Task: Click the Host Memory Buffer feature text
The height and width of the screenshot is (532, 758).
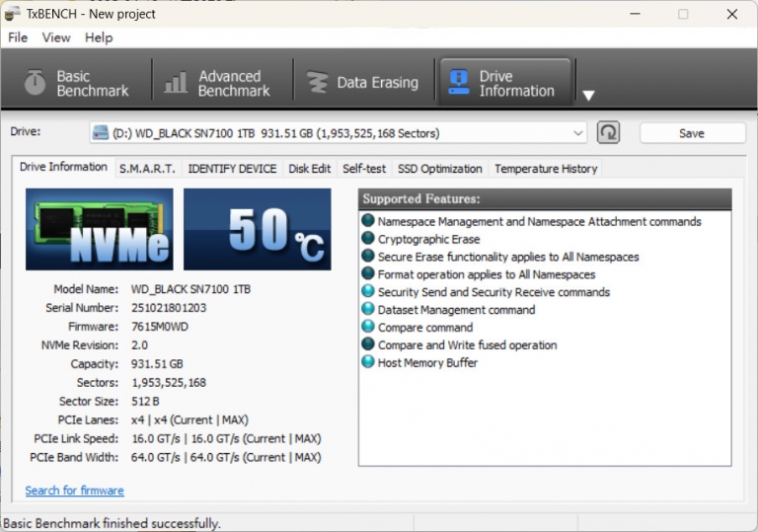Action: (427, 363)
